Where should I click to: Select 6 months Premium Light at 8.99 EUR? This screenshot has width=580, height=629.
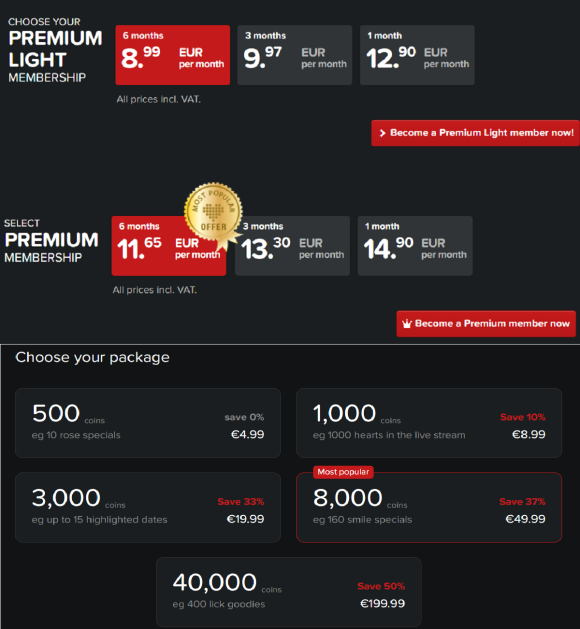[x=172, y=55]
